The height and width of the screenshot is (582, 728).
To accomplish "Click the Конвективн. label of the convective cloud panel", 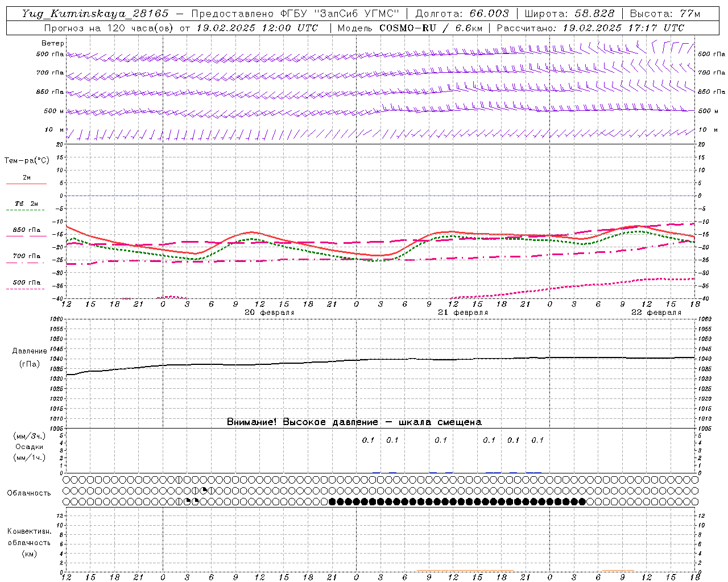I will pyautogui.click(x=29, y=531).
